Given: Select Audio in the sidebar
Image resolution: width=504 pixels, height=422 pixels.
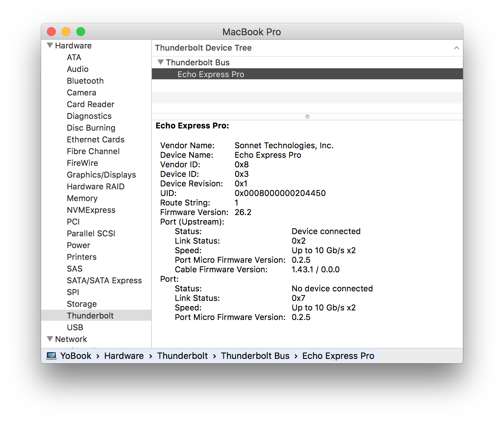Looking at the screenshot, I should click(77, 69).
